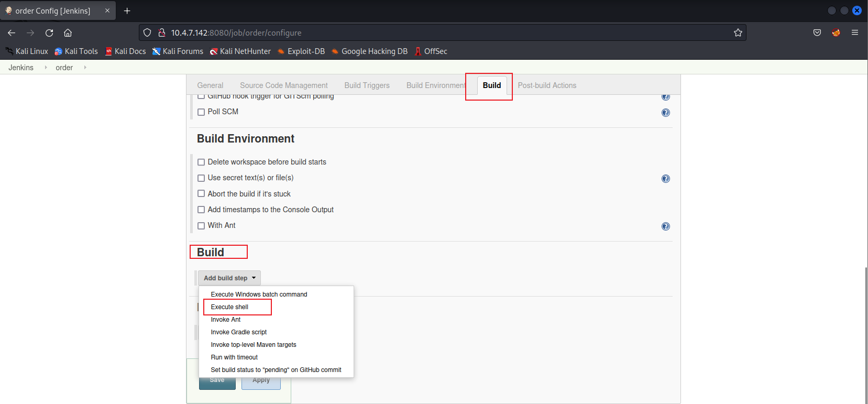868x404 pixels.
Task: Click the Jenkins breadcrumb link
Action: tap(21, 68)
